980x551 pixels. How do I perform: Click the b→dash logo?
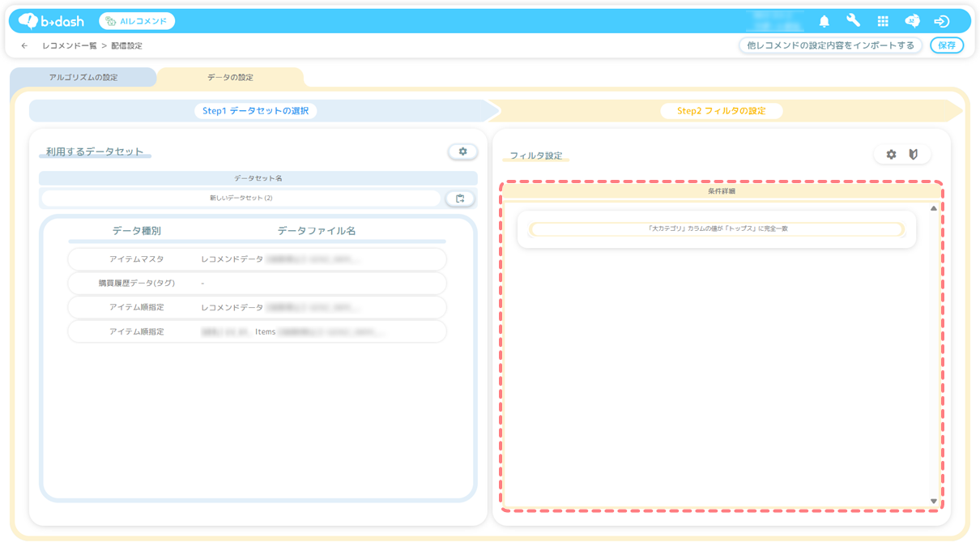(x=52, y=21)
